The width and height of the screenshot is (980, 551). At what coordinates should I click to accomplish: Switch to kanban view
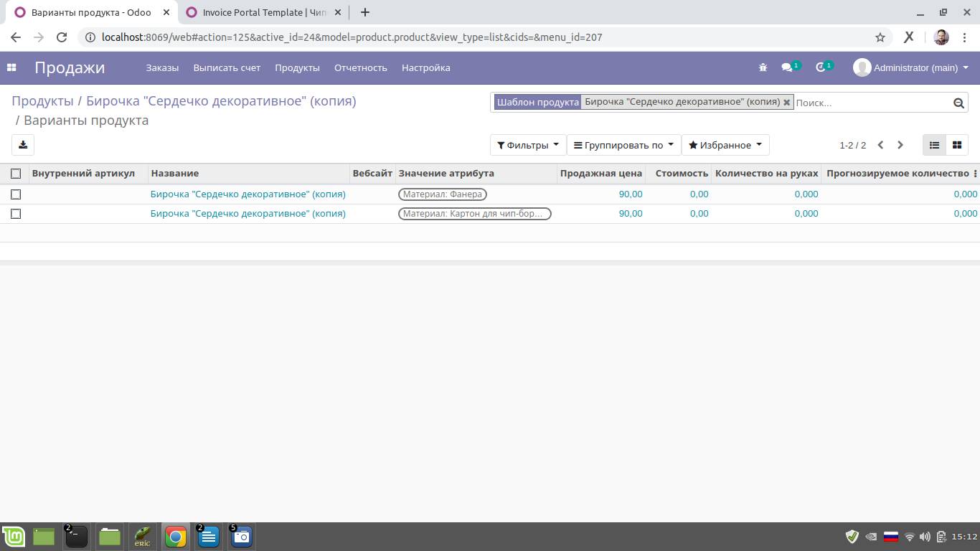[x=956, y=145]
